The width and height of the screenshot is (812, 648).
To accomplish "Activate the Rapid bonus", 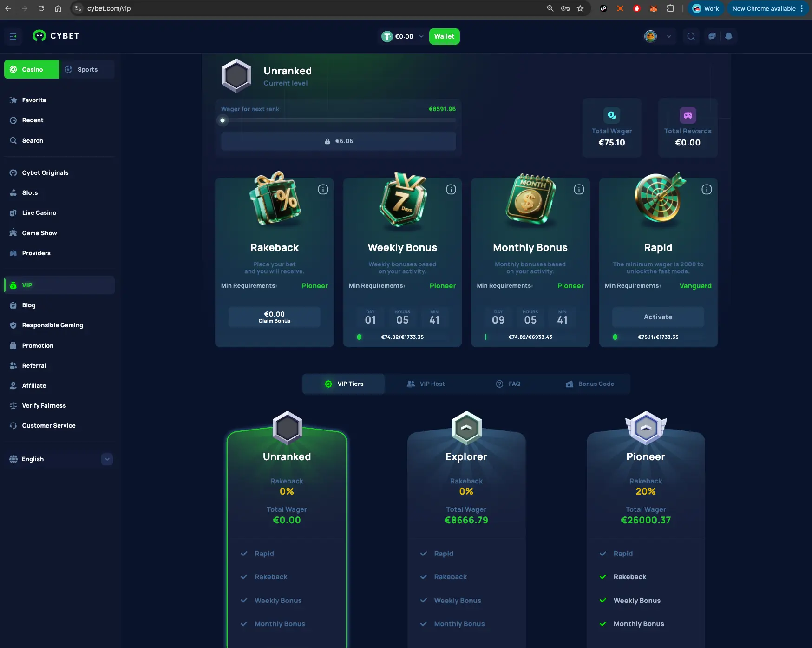I will (658, 317).
